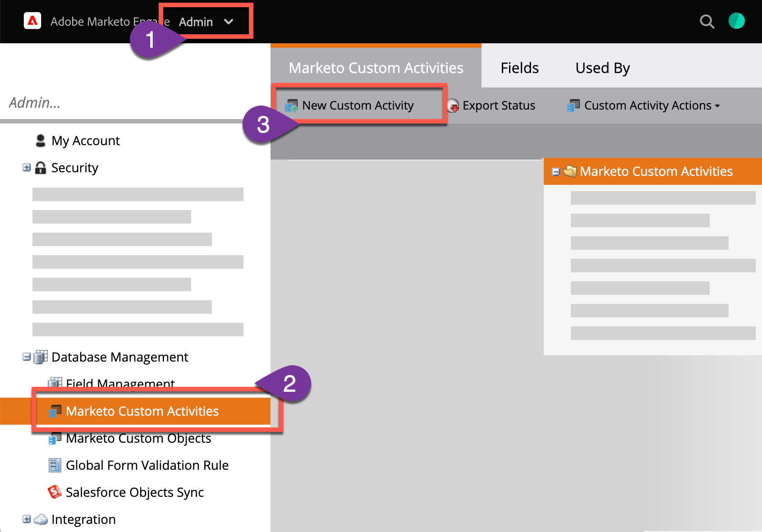762x532 pixels.
Task: Expand the Integration tree node
Action: (x=27, y=519)
